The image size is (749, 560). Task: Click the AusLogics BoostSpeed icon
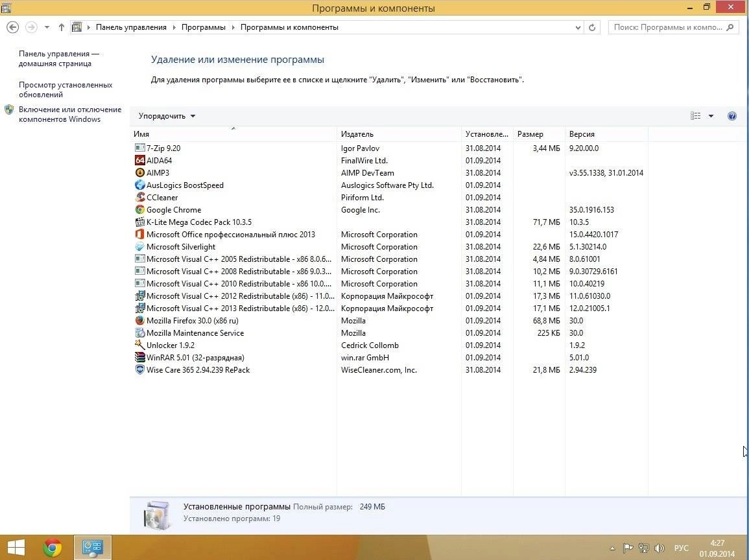(x=139, y=185)
